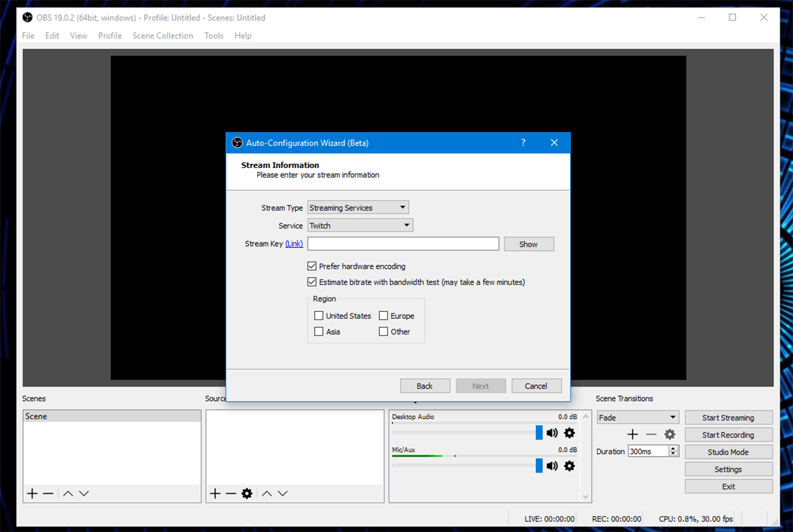Viewport: 793px width, 532px height.
Task: Move source down with arrow icon
Action: coord(283,493)
